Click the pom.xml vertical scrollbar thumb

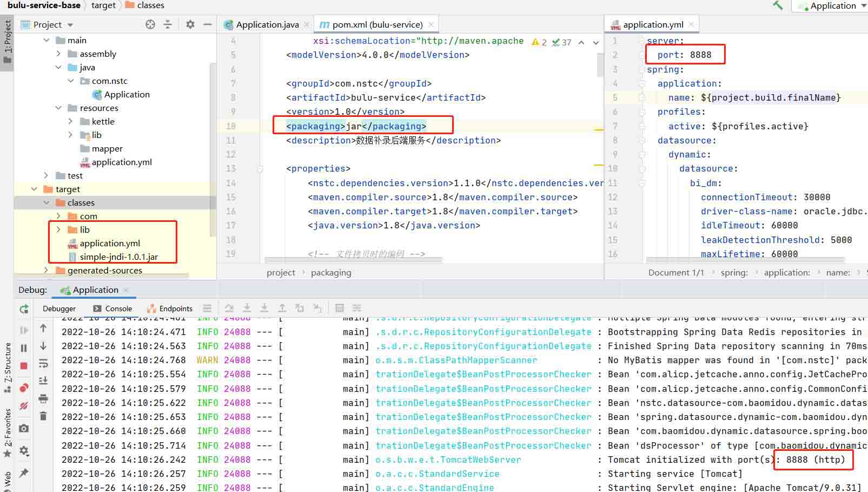point(600,64)
